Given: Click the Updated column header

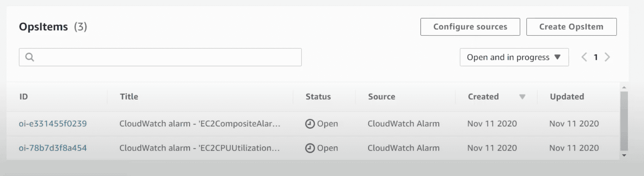Looking at the screenshot, I should tap(567, 97).
